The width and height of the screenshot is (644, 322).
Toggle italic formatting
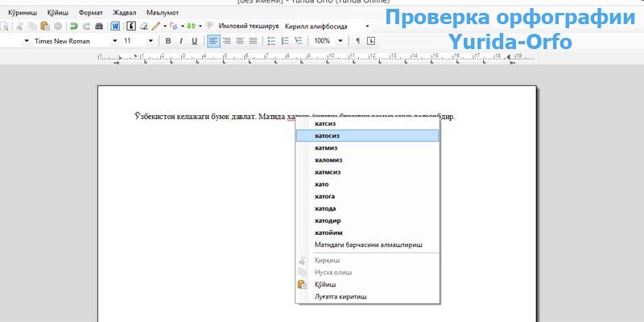click(x=180, y=41)
